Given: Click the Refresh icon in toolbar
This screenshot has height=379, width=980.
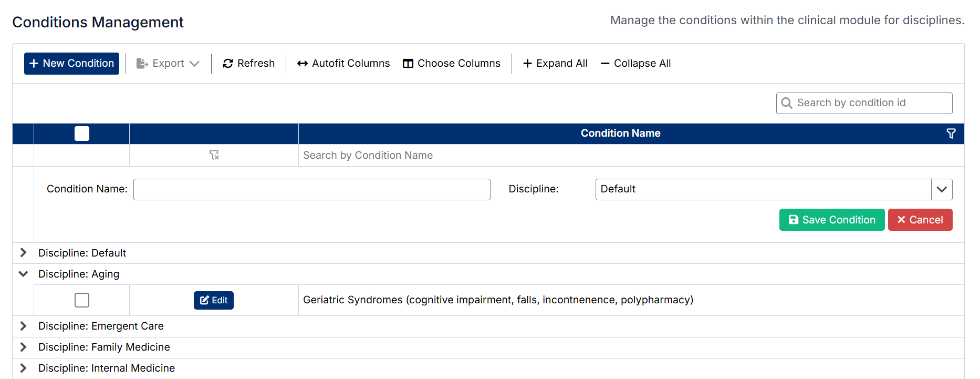Looking at the screenshot, I should pyautogui.click(x=228, y=64).
